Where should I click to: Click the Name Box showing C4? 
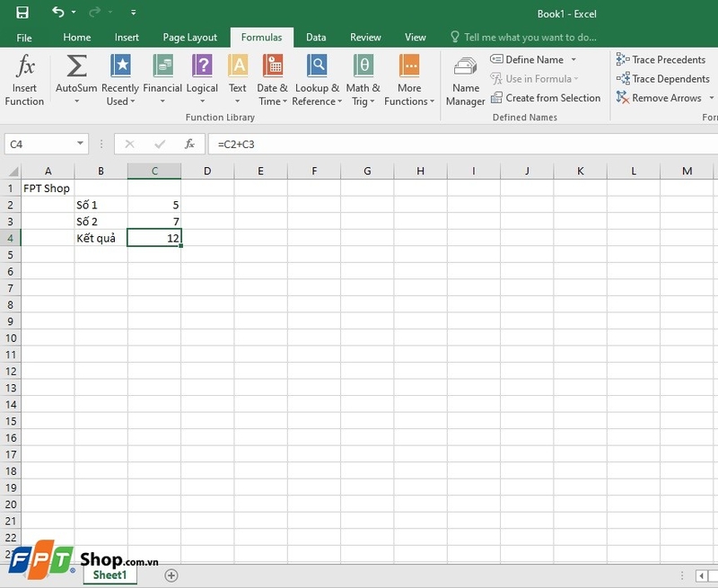coord(40,145)
